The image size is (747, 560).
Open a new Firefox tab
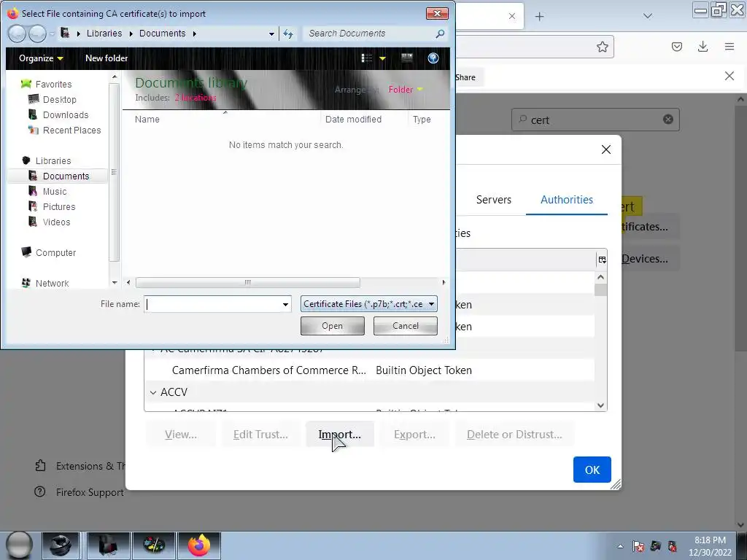pos(539,17)
